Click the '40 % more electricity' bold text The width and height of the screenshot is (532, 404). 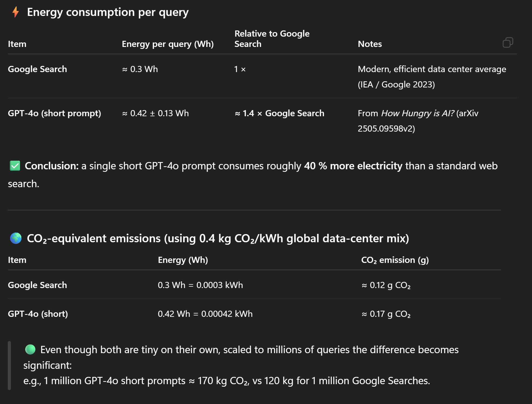(353, 166)
